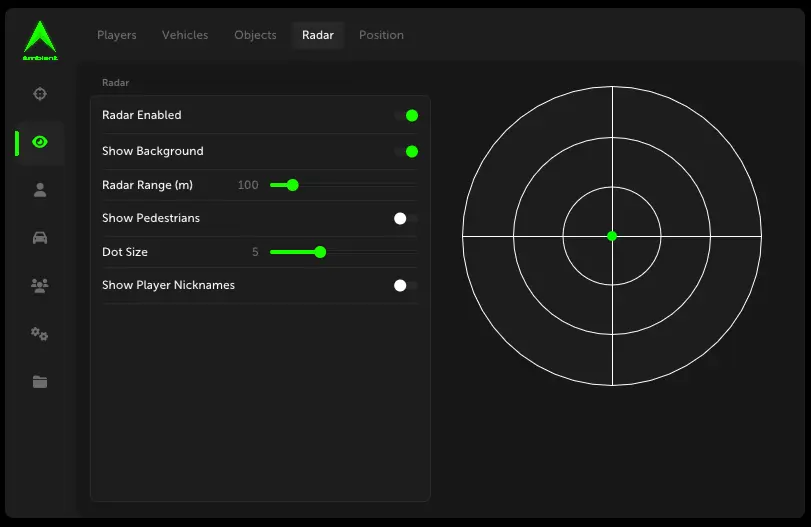The image size is (811, 527).
Task: Click the green Ambient logo
Action: click(40, 40)
